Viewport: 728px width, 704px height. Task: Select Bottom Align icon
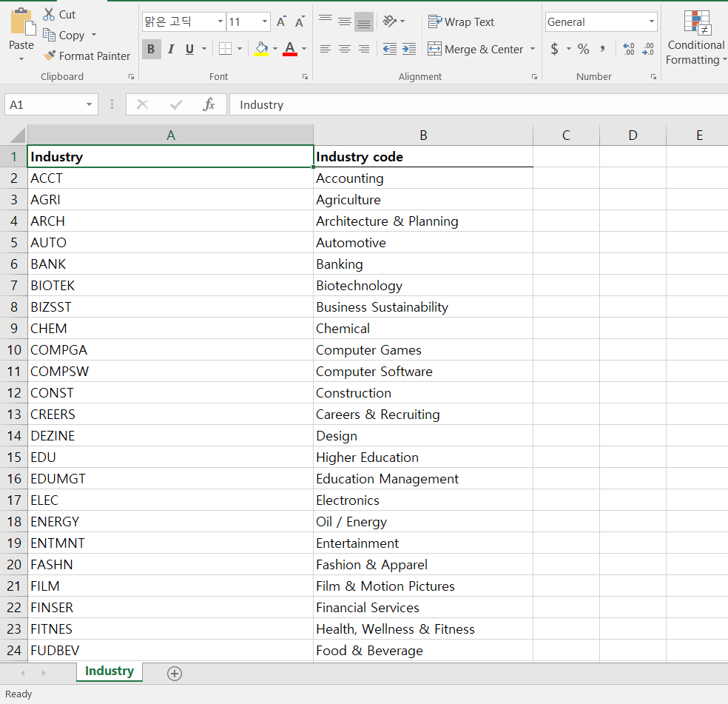click(364, 21)
